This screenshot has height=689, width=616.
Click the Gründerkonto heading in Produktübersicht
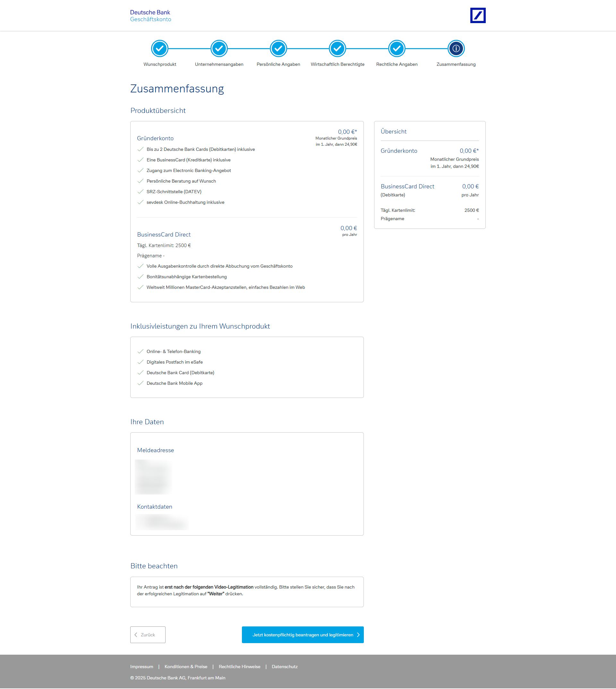point(155,138)
